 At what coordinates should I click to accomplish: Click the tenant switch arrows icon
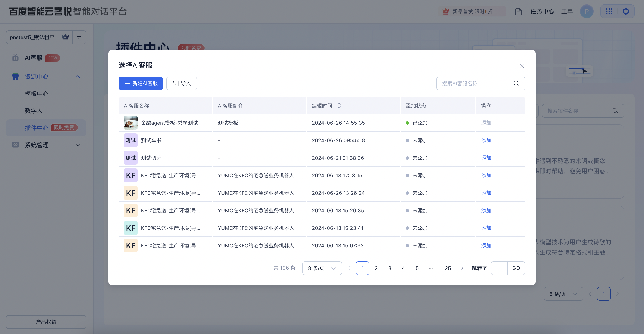click(79, 37)
